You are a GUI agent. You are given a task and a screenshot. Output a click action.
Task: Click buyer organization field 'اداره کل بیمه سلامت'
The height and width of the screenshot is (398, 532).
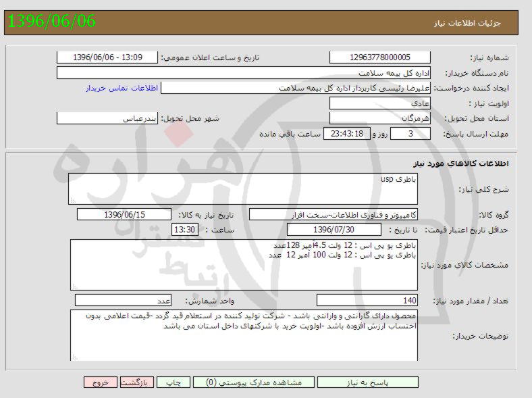click(x=244, y=73)
